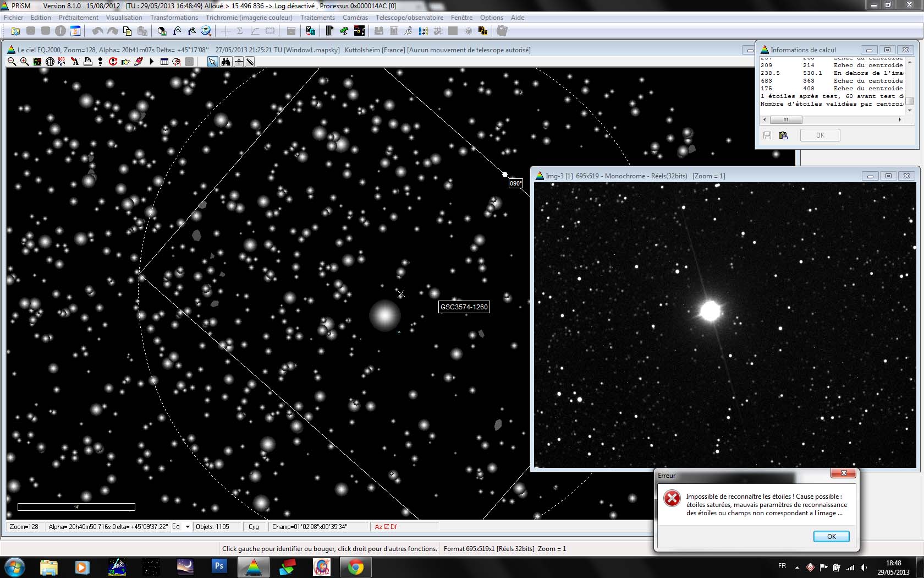Open Photoshop from the Windows taskbar
924x578 pixels.
coord(219,566)
